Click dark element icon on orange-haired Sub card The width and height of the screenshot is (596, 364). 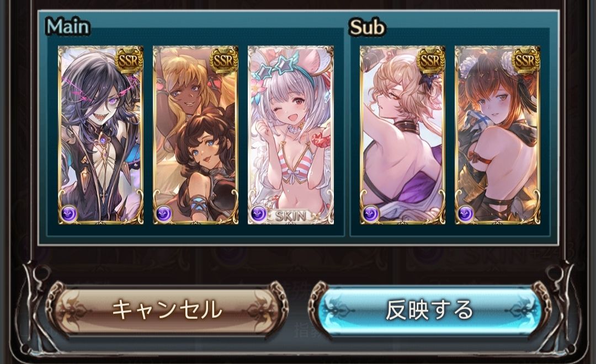click(466, 213)
